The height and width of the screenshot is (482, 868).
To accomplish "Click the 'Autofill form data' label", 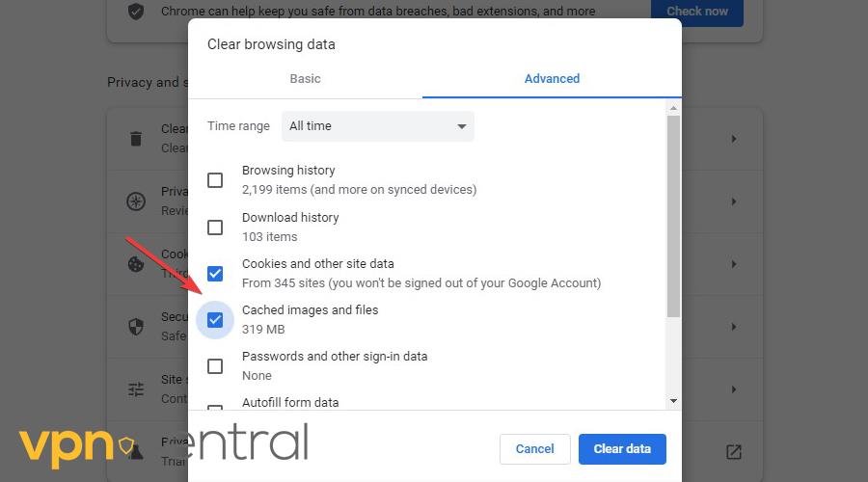I will coord(290,402).
